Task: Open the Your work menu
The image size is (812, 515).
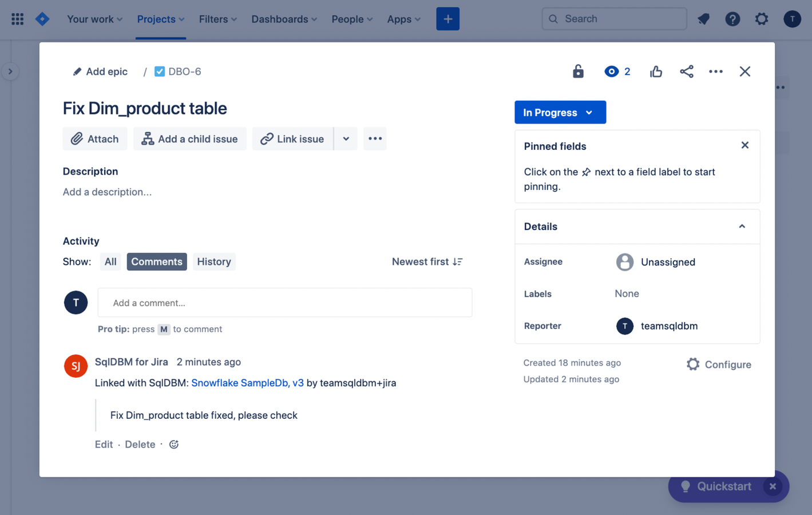Action: [x=94, y=19]
